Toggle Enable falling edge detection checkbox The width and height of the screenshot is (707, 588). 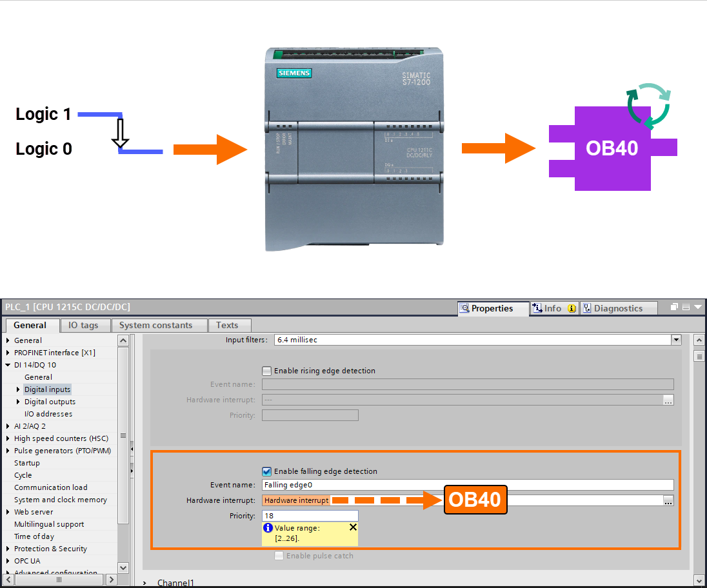[x=266, y=471]
